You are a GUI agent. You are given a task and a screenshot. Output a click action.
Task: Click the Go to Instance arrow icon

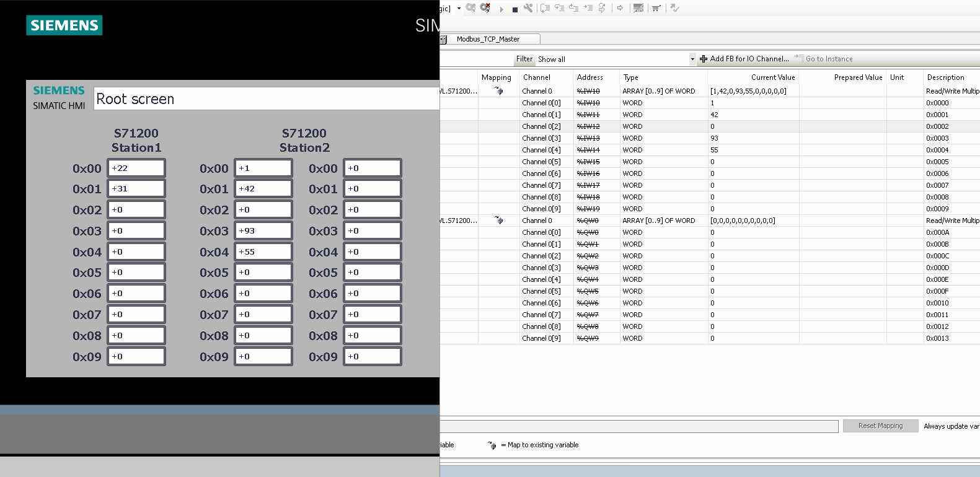click(x=799, y=58)
